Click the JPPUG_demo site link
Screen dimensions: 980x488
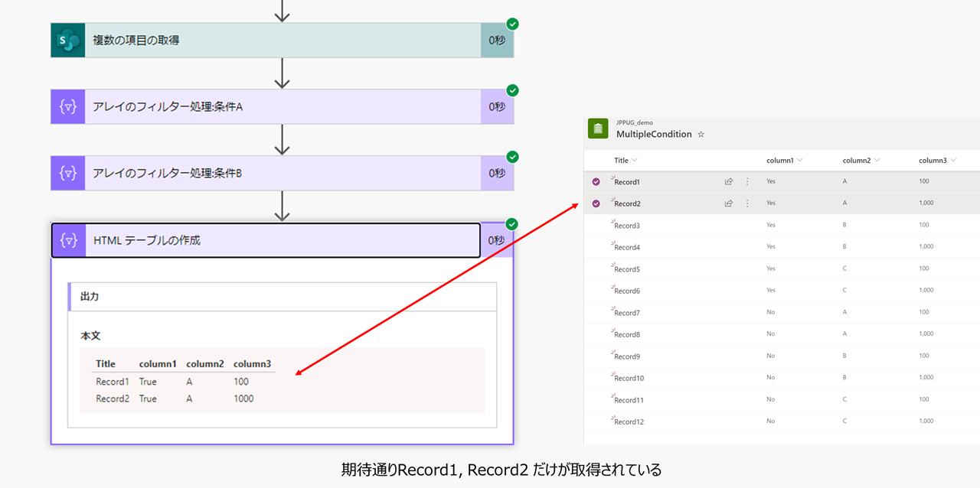(634, 122)
